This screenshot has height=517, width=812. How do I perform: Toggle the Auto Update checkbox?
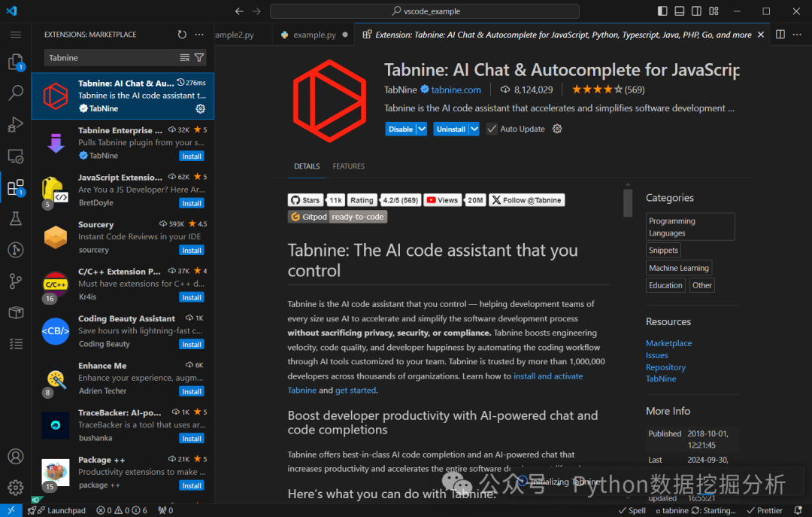coord(492,129)
